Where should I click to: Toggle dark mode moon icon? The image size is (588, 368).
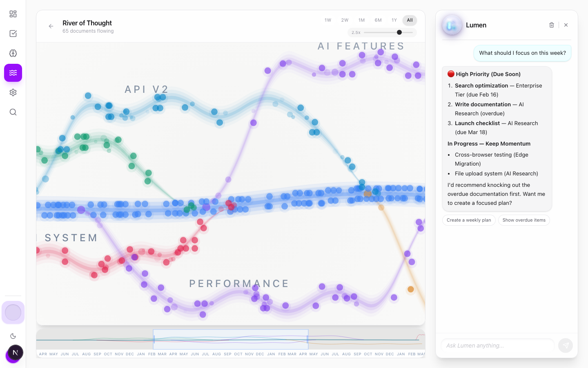(13, 336)
